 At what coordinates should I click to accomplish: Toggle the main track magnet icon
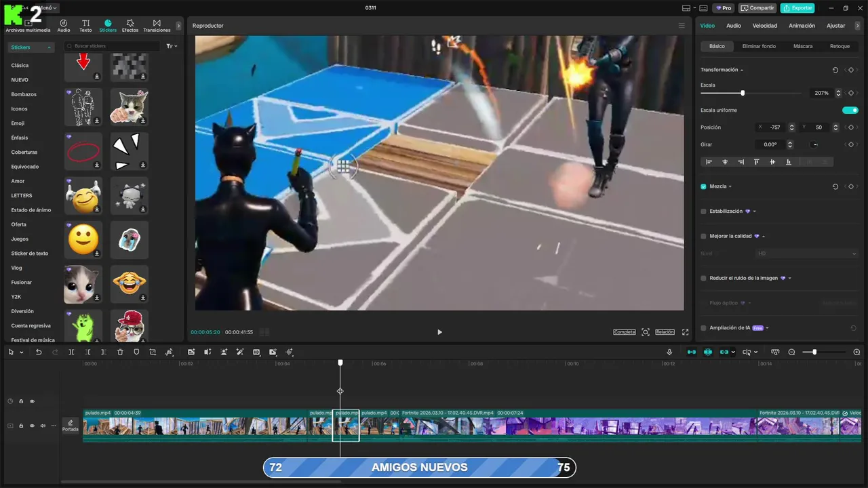coord(692,352)
